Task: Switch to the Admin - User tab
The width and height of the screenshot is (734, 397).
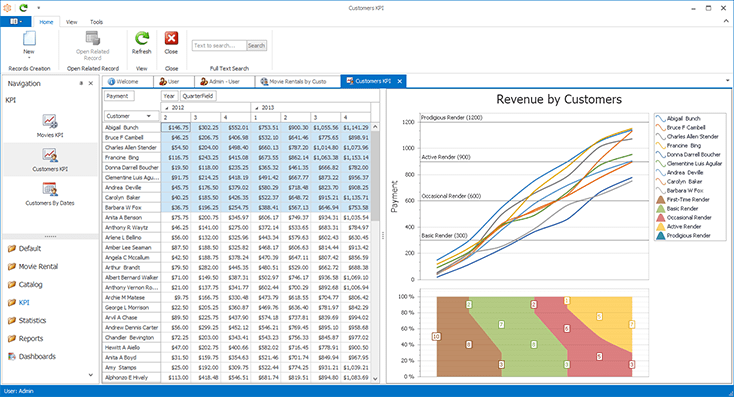Action: 224,81
